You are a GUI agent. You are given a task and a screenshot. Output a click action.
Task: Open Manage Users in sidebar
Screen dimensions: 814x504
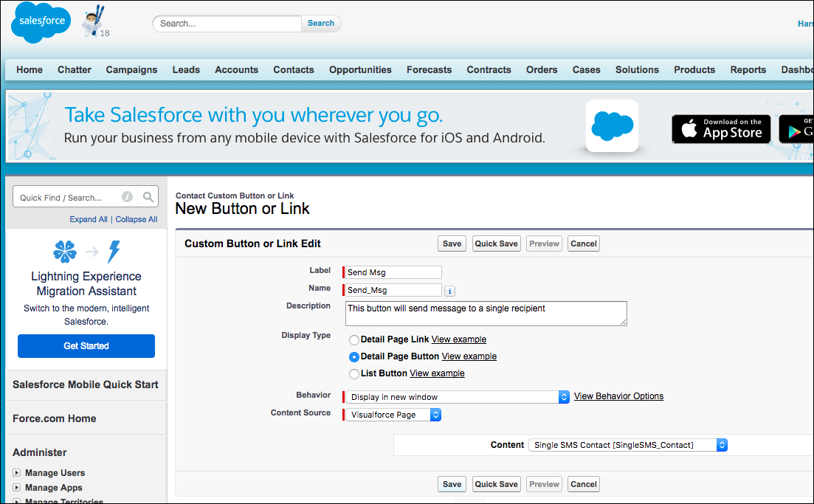pos(55,473)
